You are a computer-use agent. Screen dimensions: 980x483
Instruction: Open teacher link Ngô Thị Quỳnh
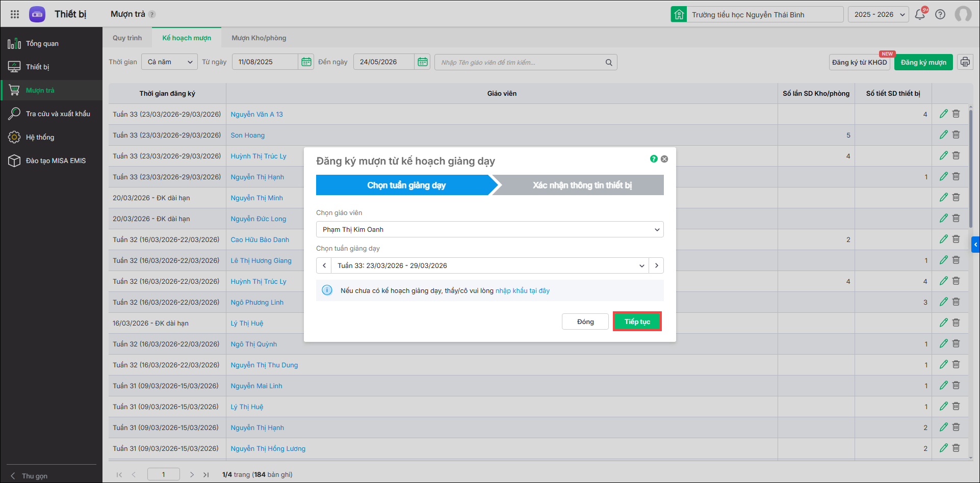[254, 344]
